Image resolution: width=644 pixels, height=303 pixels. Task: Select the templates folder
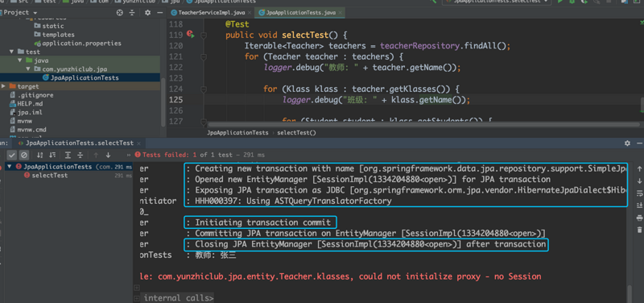pos(58,35)
